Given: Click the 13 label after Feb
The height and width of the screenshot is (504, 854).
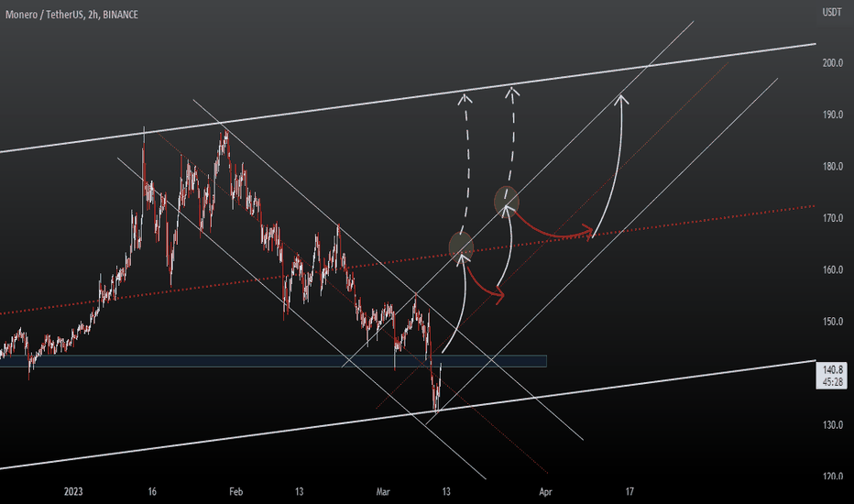Looking at the screenshot, I should tap(299, 491).
